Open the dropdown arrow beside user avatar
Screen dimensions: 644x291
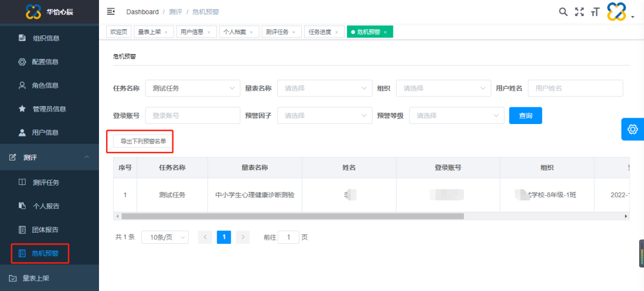633,17
